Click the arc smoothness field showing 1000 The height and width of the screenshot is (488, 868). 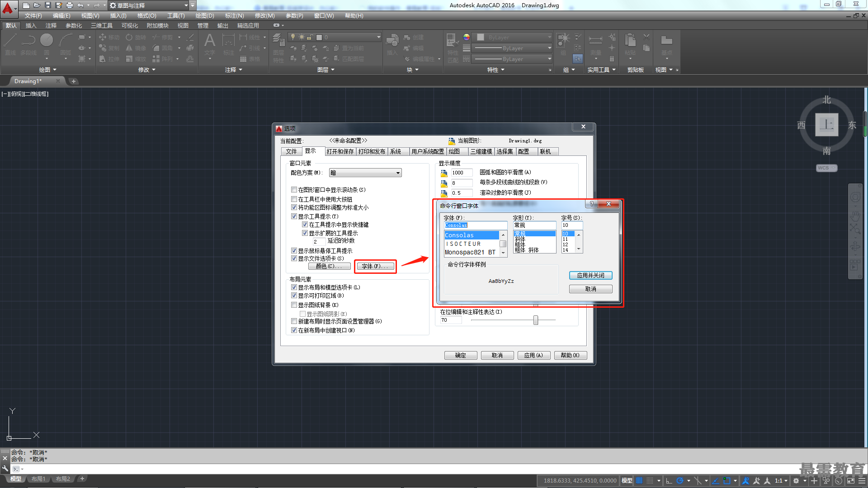pyautogui.click(x=461, y=173)
